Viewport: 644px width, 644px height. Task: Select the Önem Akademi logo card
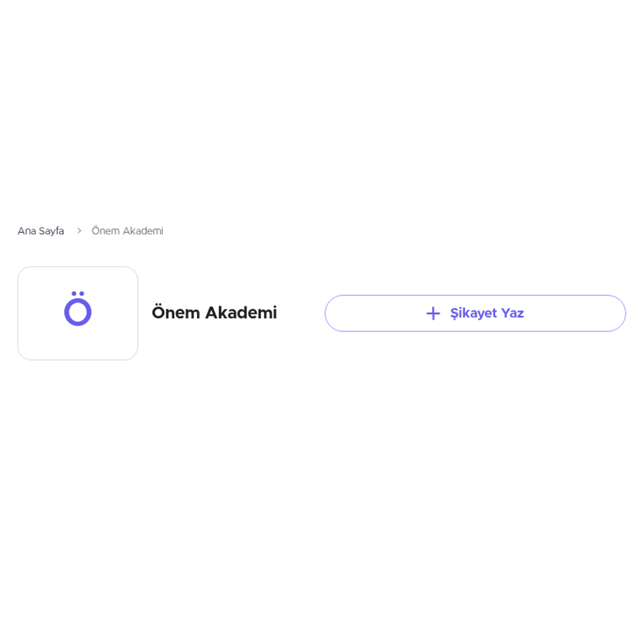click(x=78, y=313)
